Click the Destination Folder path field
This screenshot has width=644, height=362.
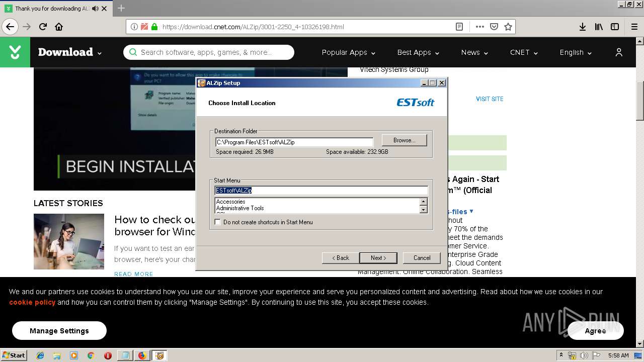[294, 142]
